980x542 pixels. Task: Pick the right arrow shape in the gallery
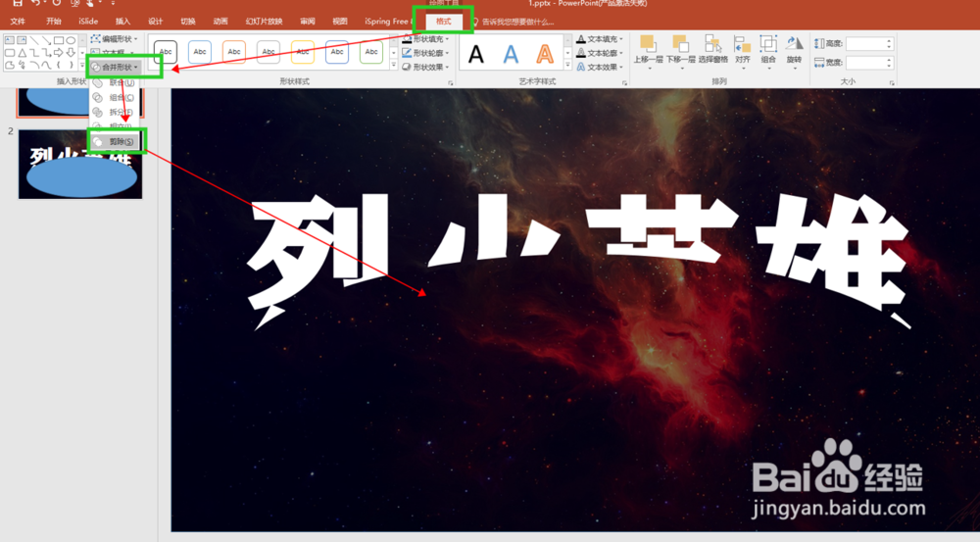click(58, 53)
